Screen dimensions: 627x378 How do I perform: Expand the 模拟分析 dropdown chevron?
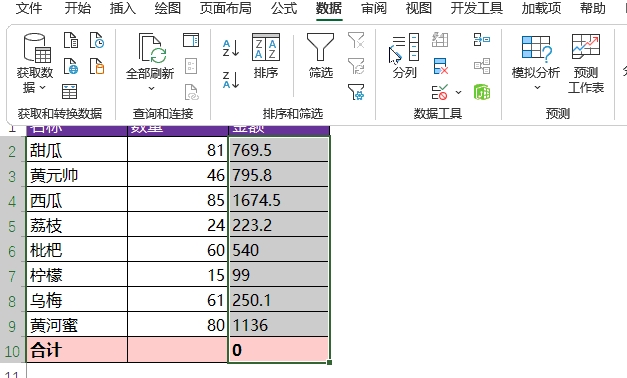[537, 88]
